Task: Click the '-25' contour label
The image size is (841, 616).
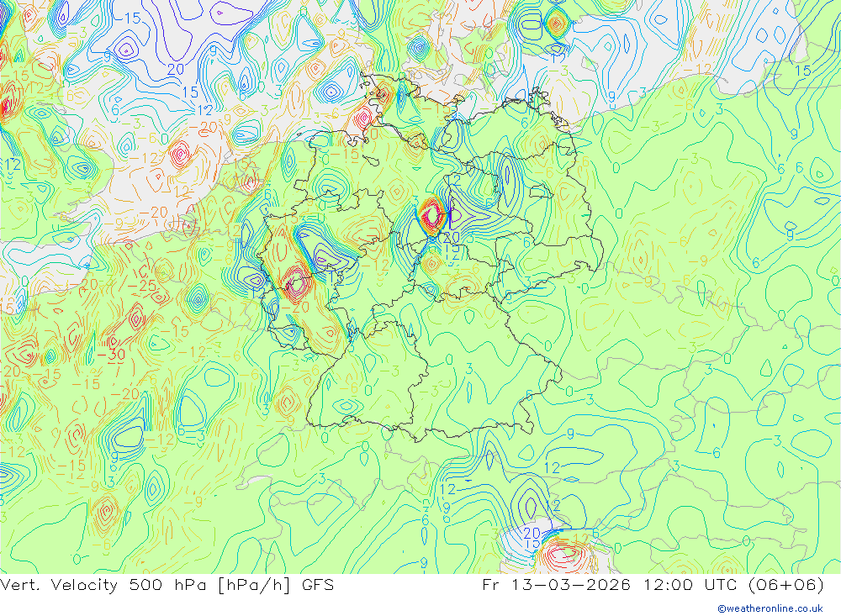Action: 142,285
